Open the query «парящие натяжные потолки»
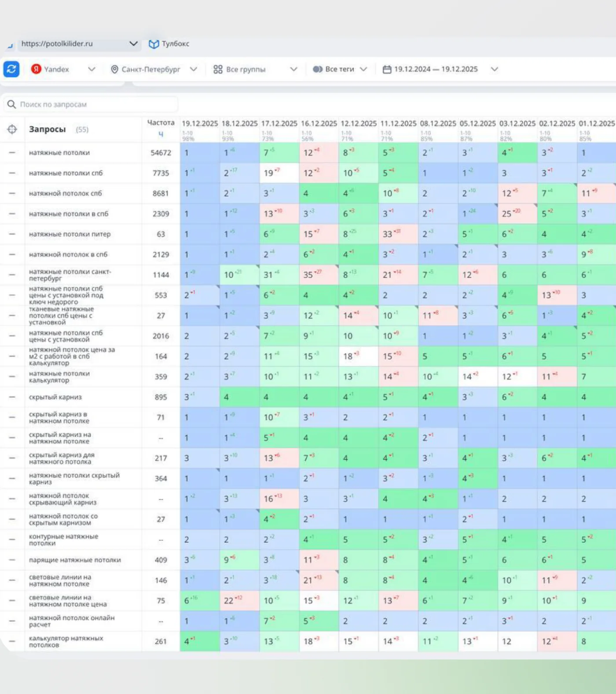 click(x=75, y=560)
